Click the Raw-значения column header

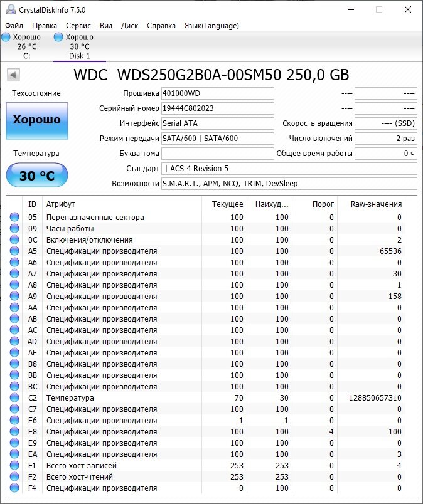(371, 204)
